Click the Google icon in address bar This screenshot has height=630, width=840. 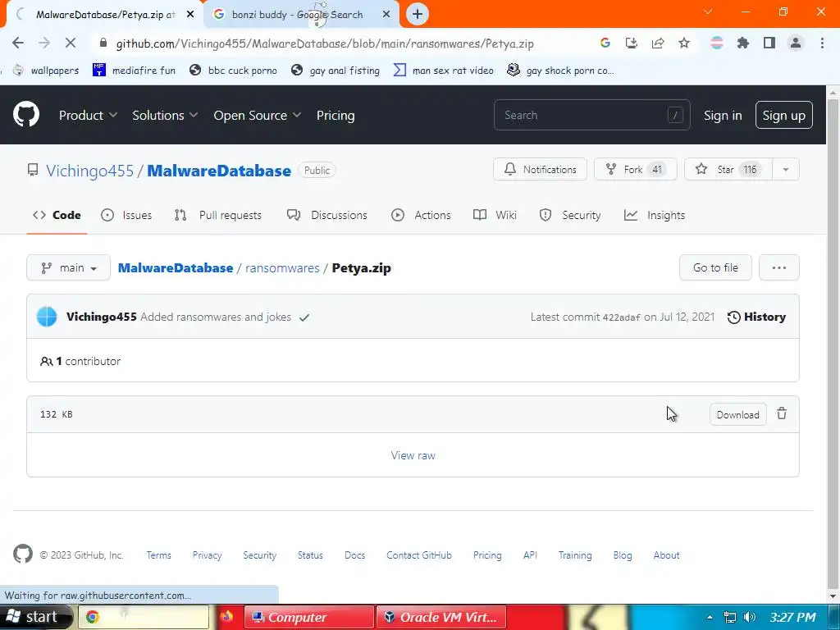pyautogui.click(x=605, y=43)
